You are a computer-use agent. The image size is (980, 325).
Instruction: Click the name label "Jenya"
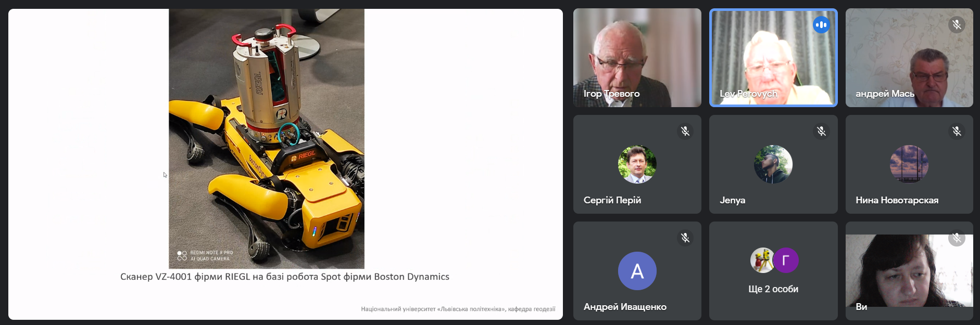point(732,200)
